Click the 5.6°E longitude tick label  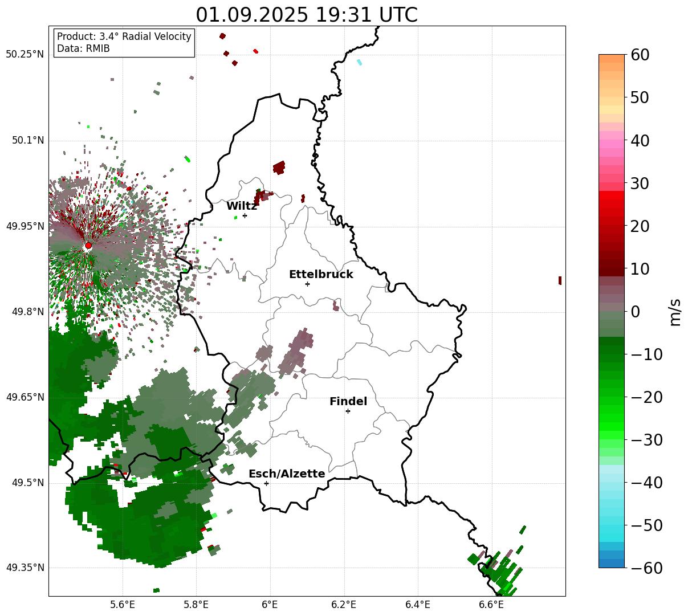point(123,605)
